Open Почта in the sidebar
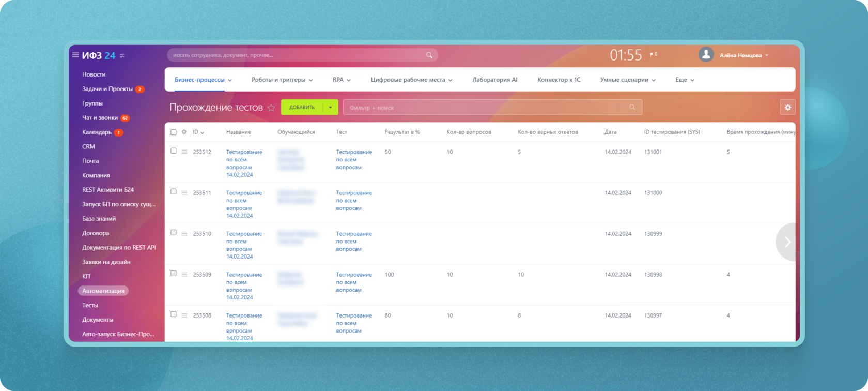 pyautogui.click(x=90, y=161)
